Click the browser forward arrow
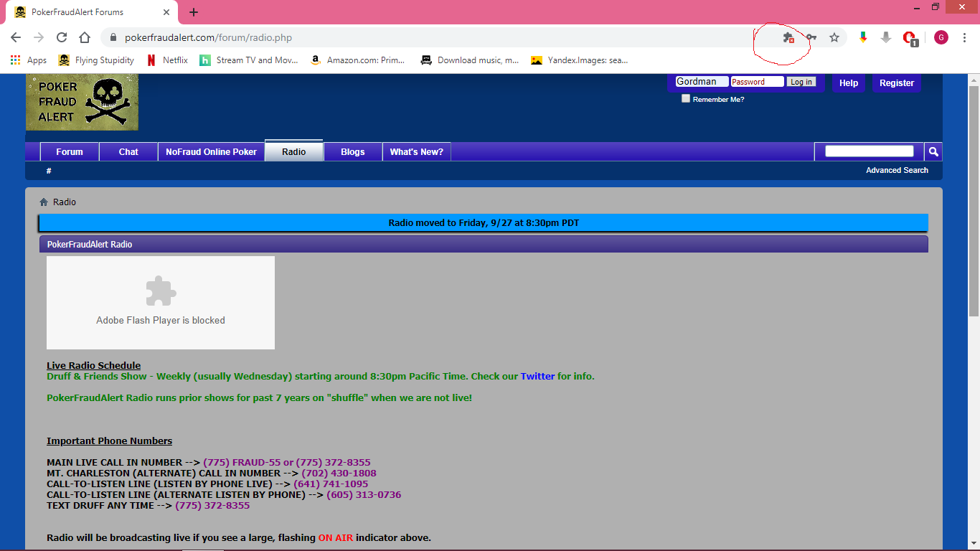 (x=39, y=37)
